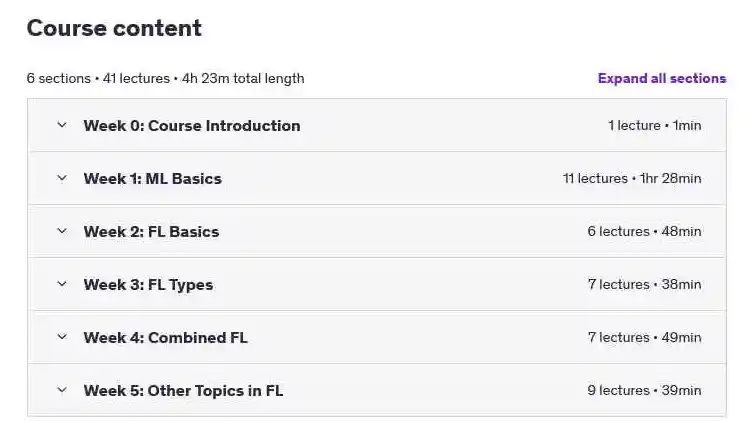Select the Week 0: Course Introduction title

tap(192, 126)
